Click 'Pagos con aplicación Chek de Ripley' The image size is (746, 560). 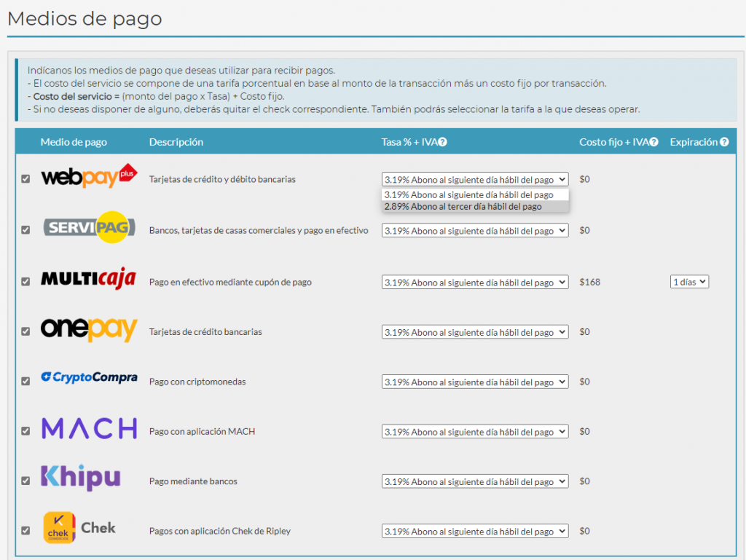[x=220, y=531]
